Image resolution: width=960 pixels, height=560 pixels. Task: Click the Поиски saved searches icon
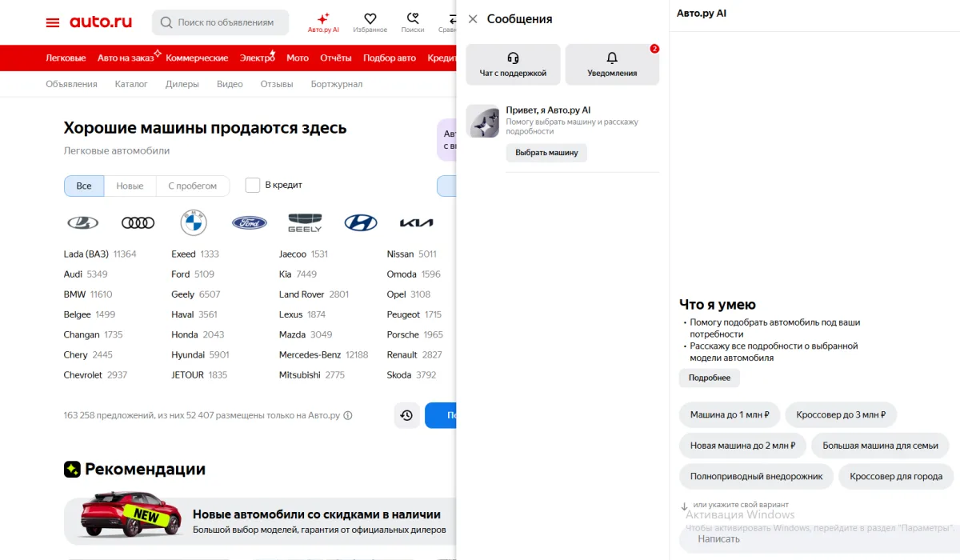tap(413, 18)
